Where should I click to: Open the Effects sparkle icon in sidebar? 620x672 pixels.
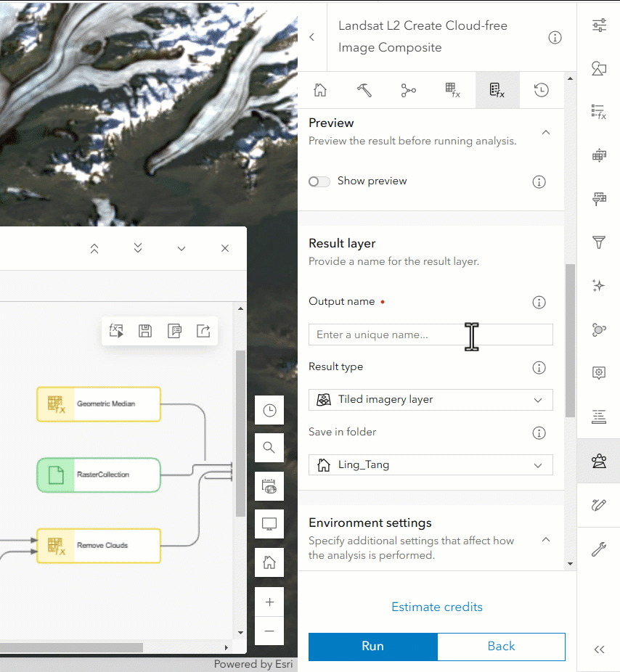599,285
